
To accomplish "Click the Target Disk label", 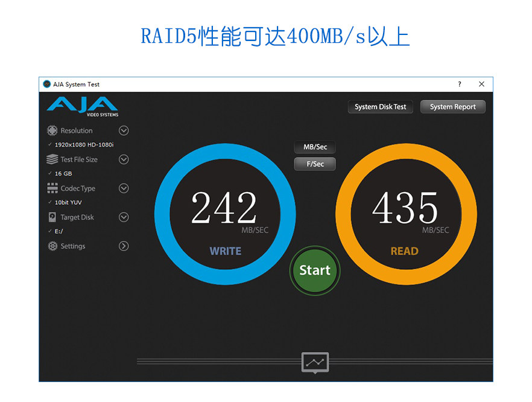I will point(77,217).
